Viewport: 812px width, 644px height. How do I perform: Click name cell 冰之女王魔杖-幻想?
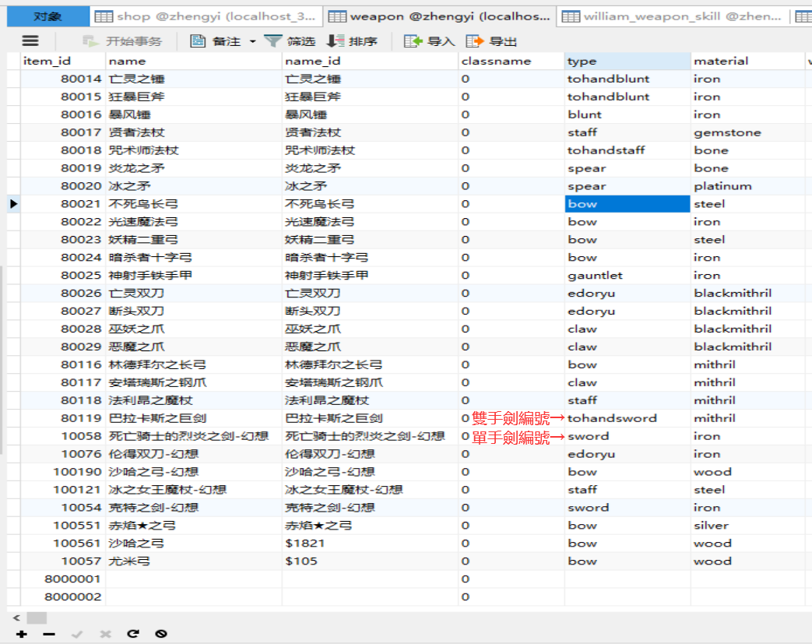point(194,490)
